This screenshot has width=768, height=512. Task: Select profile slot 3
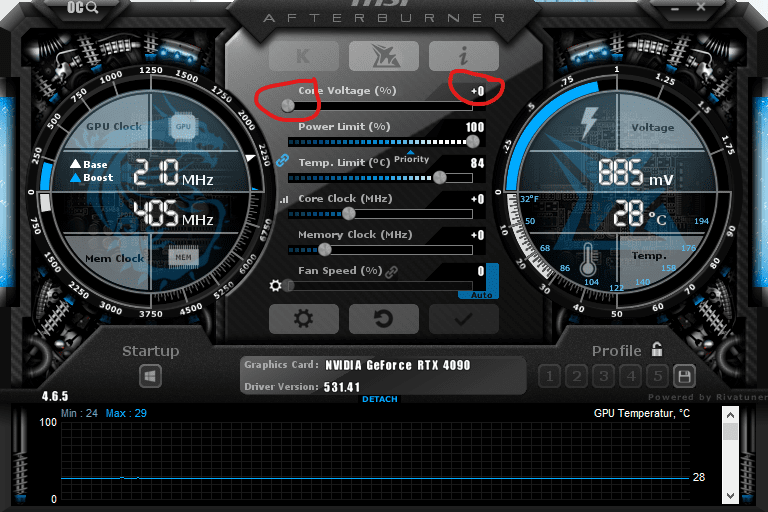click(603, 376)
